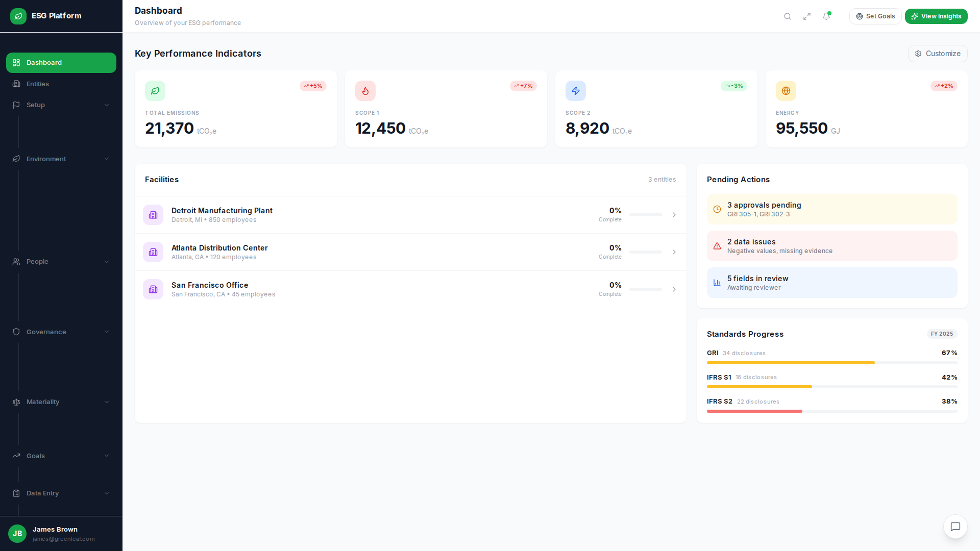Click the green leaf ESG Platform logo
Viewport: 980px width, 551px height.
[18, 16]
